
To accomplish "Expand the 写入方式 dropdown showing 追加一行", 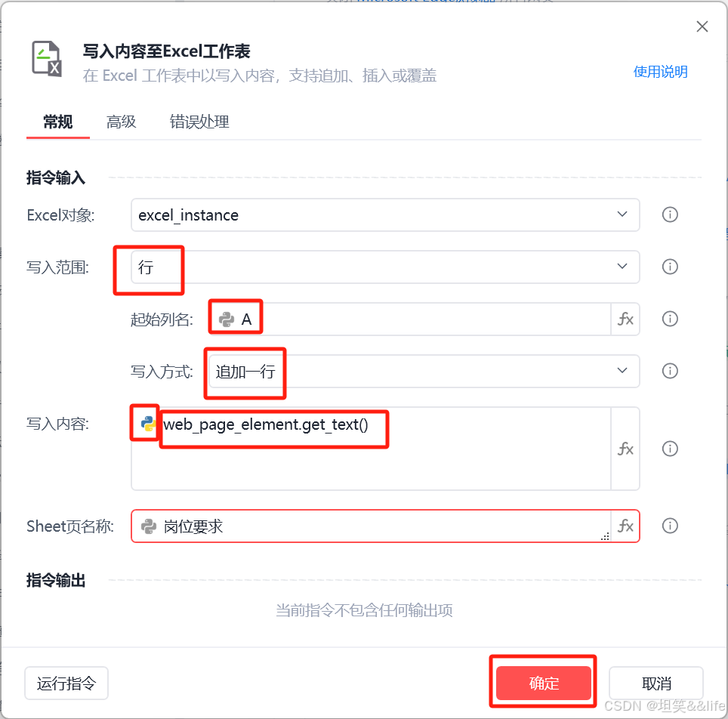I will pyautogui.click(x=424, y=371).
